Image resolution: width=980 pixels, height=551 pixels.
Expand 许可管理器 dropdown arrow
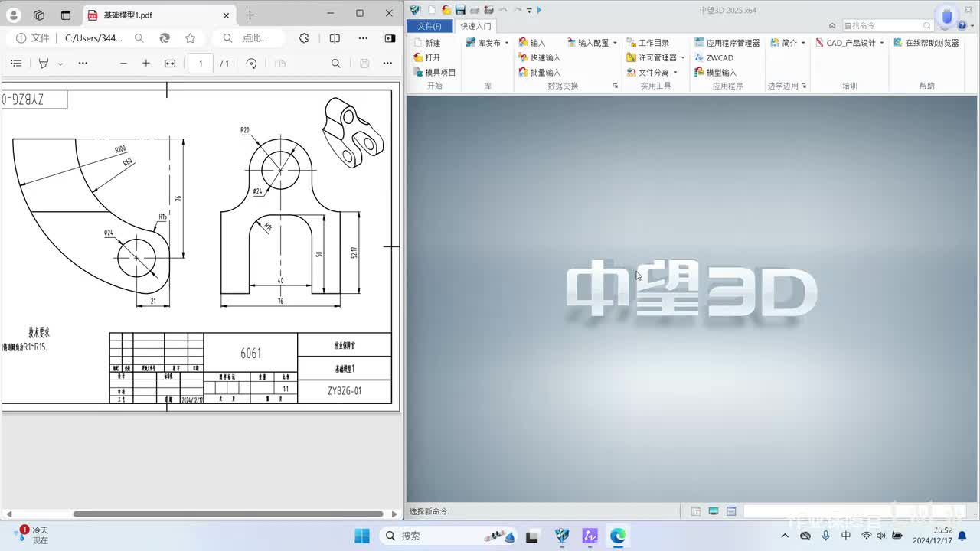(682, 57)
